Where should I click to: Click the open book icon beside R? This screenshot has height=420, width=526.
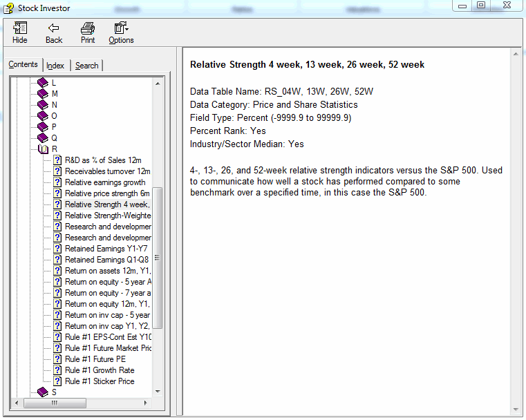click(x=43, y=149)
